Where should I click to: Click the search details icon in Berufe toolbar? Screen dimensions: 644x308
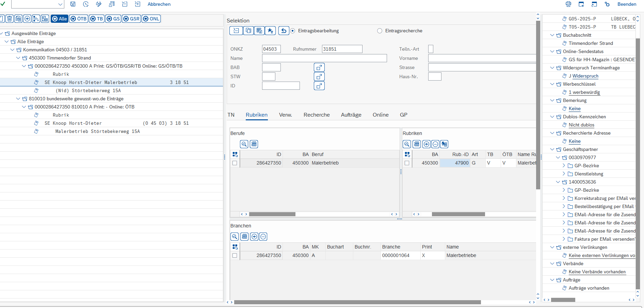[244, 144]
